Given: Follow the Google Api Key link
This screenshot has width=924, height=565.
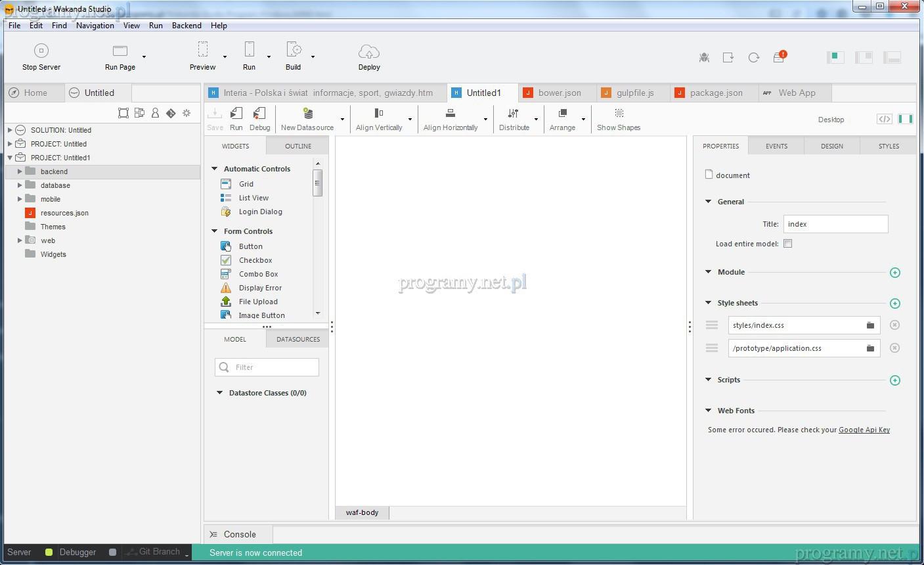Looking at the screenshot, I should click(x=864, y=430).
